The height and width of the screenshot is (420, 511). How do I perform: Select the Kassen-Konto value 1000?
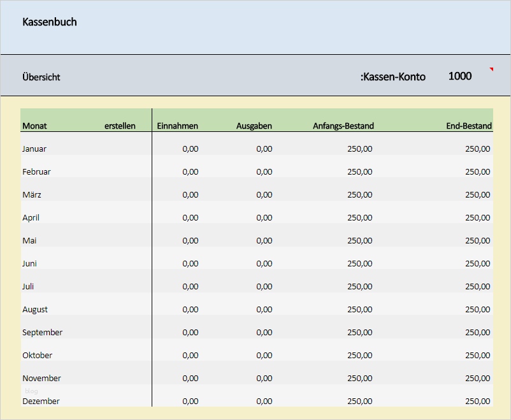[x=460, y=76]
